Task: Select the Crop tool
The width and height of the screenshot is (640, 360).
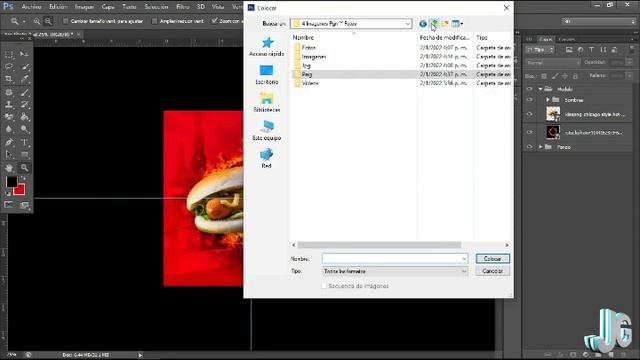Action: 9,79
